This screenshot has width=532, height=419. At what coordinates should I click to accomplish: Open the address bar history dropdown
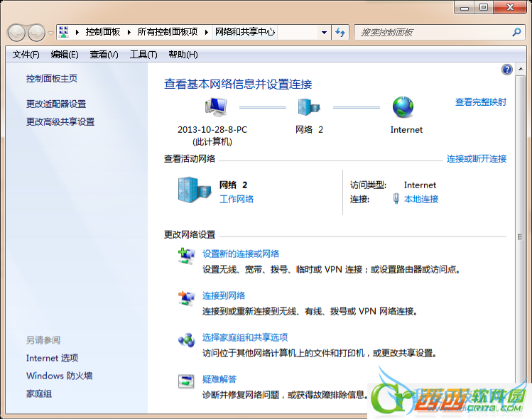324,33
